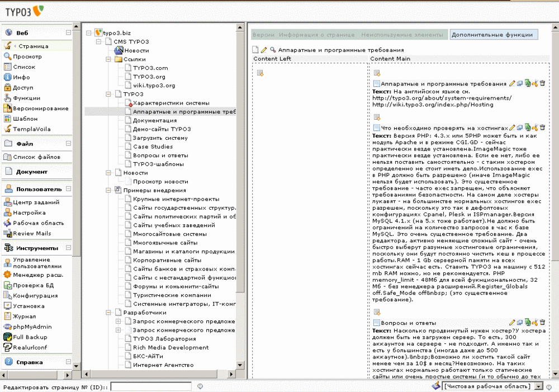Screen dimensions: 559x392
Task: Switch to the Версии tab
Action: (x=263, y=35)
